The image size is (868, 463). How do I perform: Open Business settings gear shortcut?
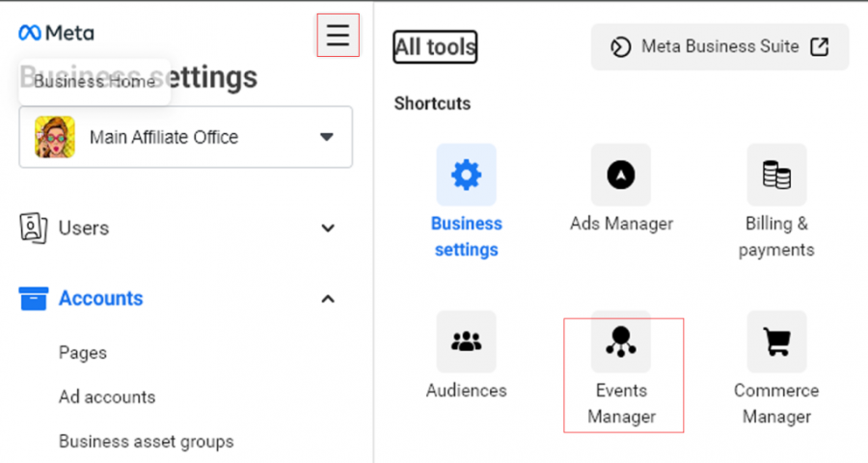coord(466,175)
